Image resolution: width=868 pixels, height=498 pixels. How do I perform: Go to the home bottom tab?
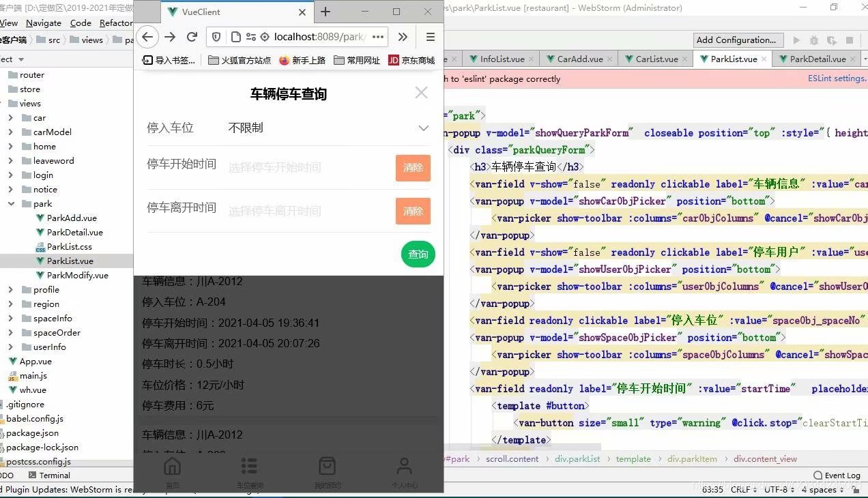(173, 473)
